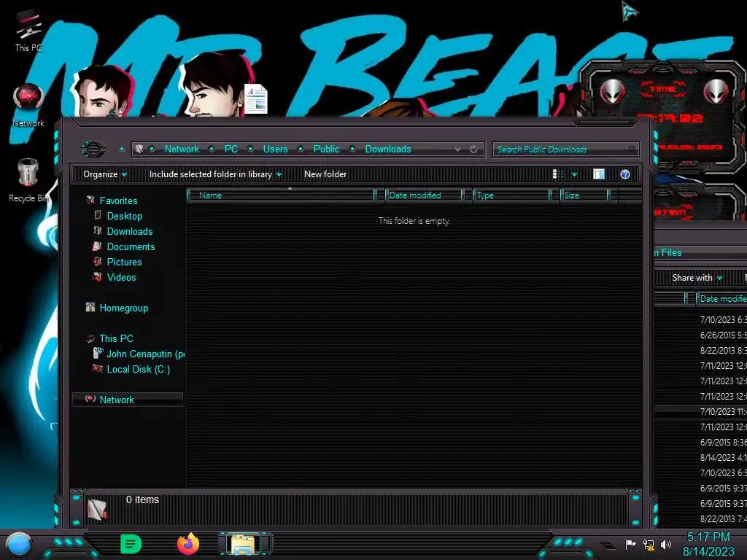The height and width of the screenshot is (560, 747).
Task: Click the left alien head on the clock gadget
Action: coord(612,90)
